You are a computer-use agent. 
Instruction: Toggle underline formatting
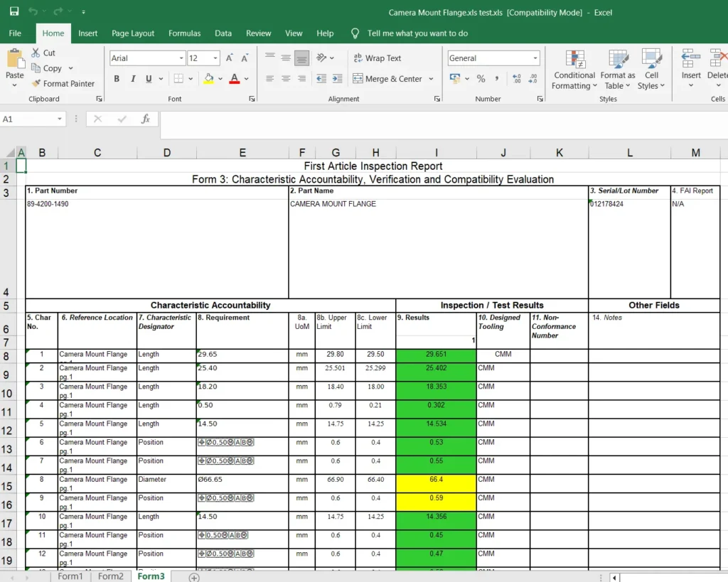coord(148,79)
